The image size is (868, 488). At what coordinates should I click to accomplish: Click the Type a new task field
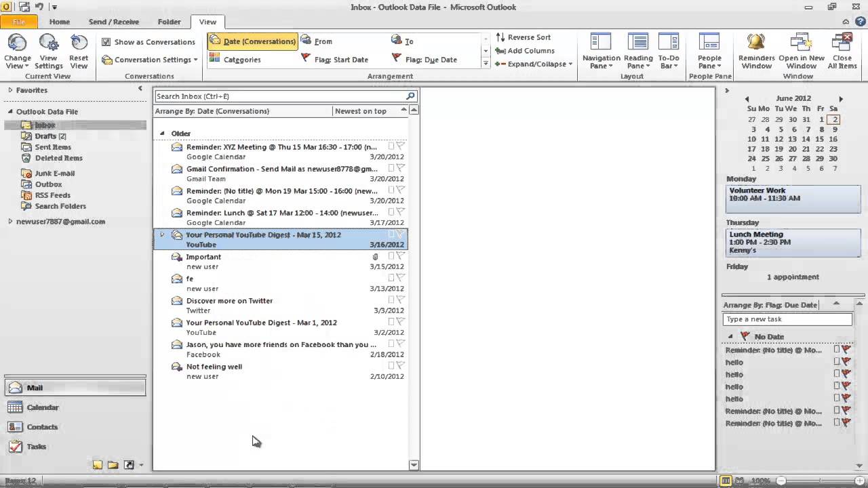coord(787,319)
